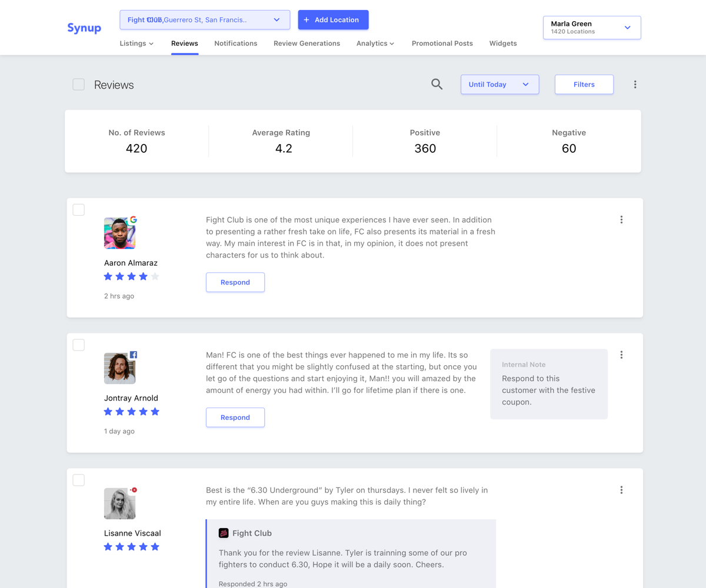Click the Add Location button
The width and height of the screenshot is (706, 588).
333,20
